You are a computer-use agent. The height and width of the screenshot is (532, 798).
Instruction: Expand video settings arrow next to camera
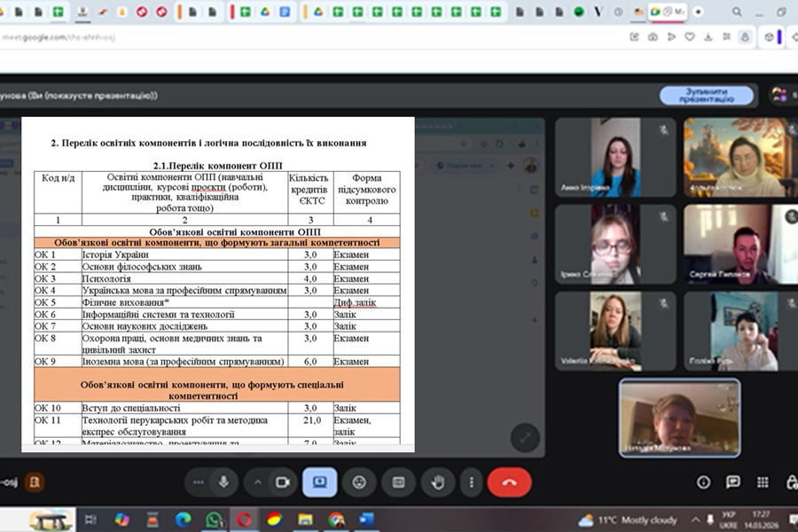coord(258,481)
